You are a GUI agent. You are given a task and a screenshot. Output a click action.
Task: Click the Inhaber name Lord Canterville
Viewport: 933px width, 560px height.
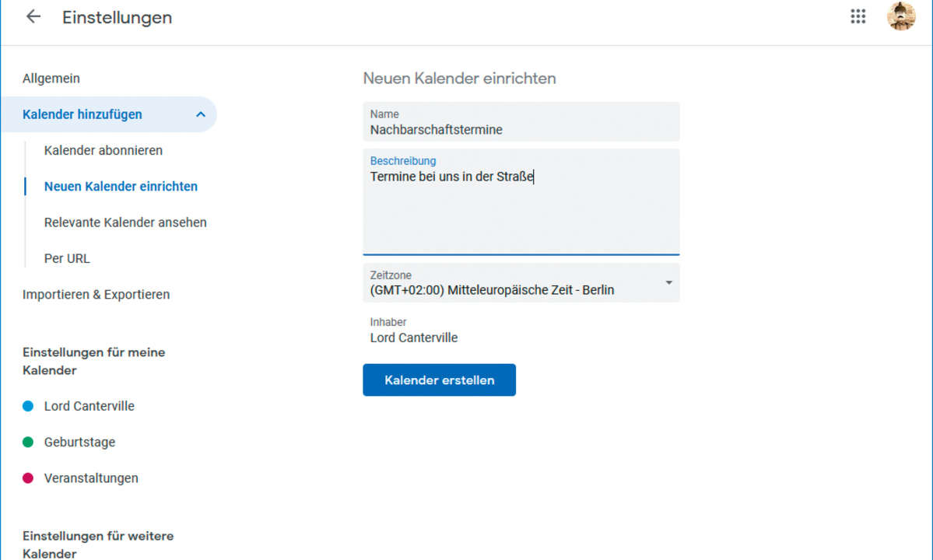[x=414, y=338]
